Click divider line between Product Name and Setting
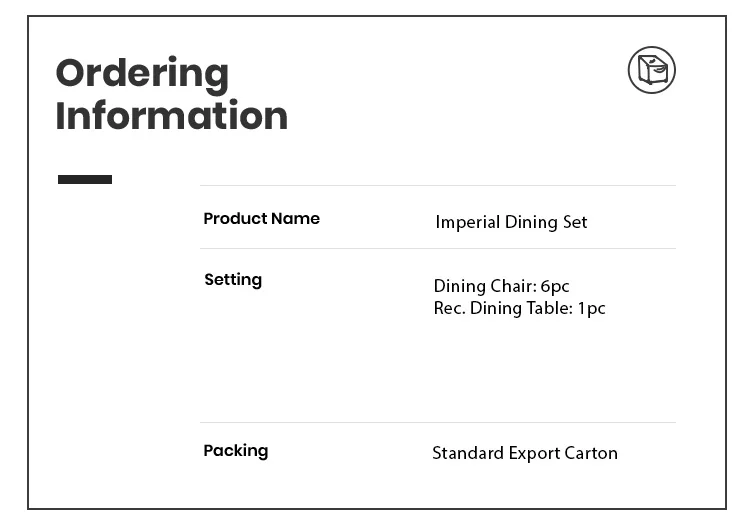Screen dimensions: 750x522 click(437, 248)
